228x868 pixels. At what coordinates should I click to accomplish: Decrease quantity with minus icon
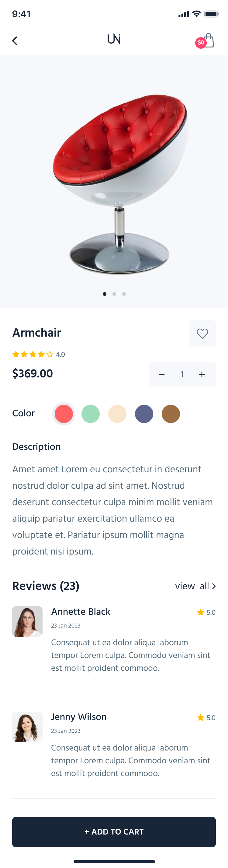pos(162,374)
